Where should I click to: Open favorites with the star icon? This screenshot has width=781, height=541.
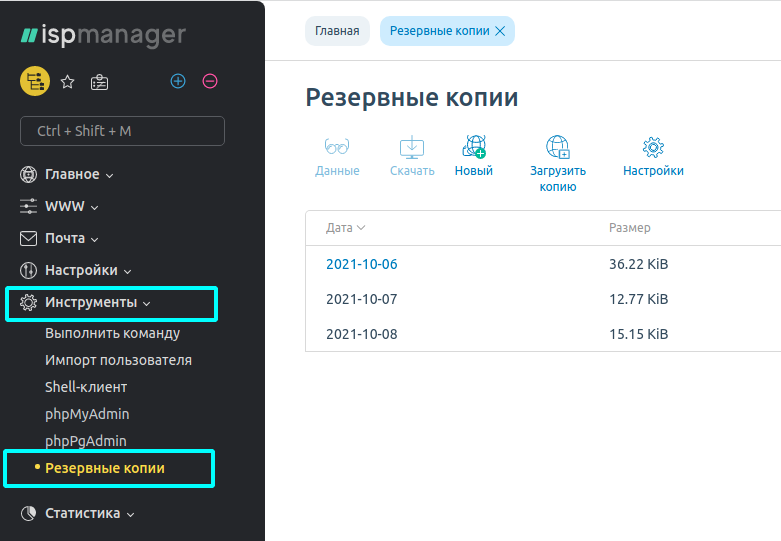67,82
